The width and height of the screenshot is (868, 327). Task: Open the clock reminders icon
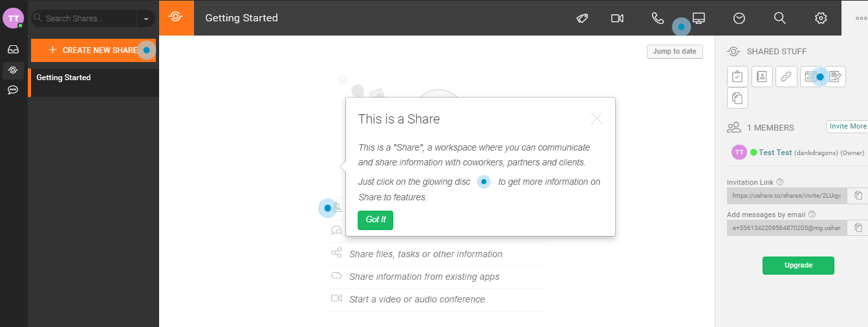point(739,18)
